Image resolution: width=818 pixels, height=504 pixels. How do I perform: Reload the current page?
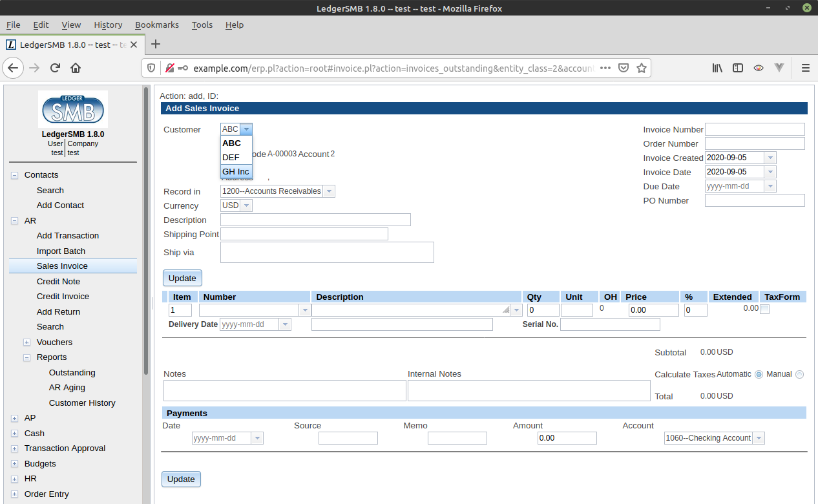pyautogui.click(x=55, y=68)
